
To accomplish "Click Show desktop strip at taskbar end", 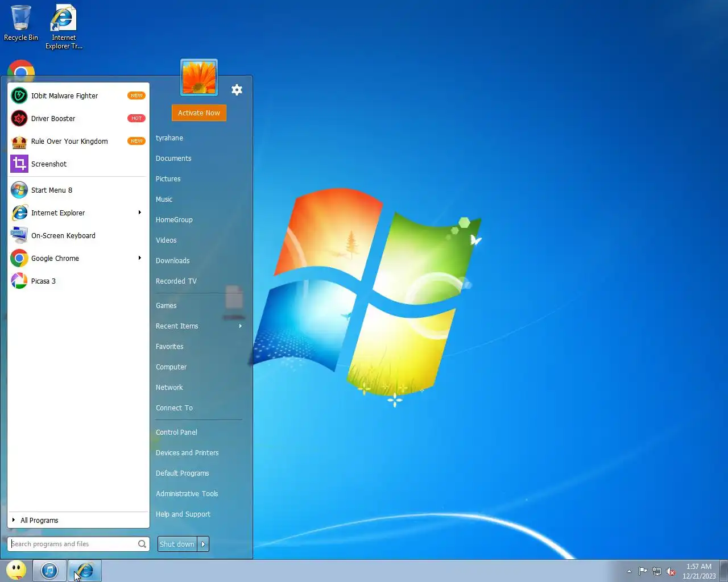I will [724, 571].
